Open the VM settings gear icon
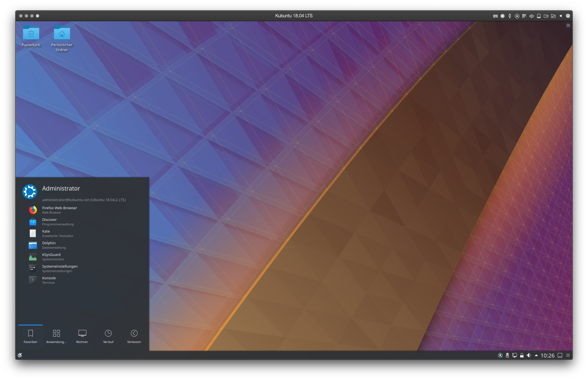Viewport: 588px width, 380px height. pos(568,16)
